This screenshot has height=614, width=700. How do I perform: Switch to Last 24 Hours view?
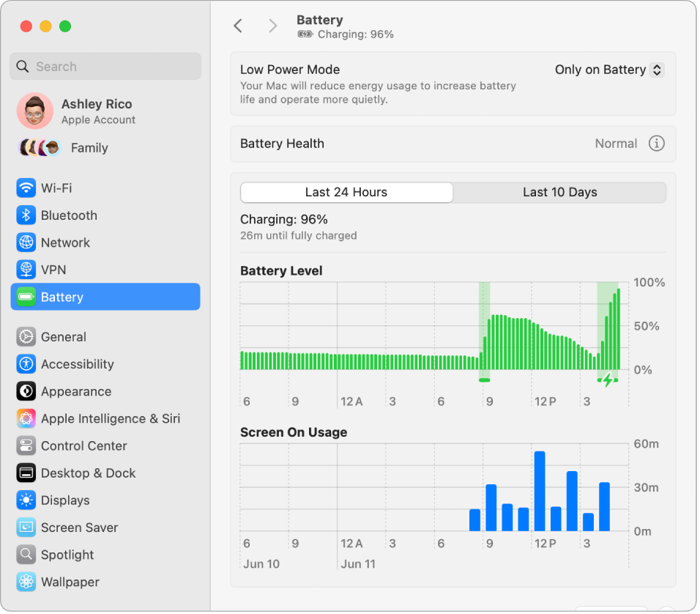(346, 193)
